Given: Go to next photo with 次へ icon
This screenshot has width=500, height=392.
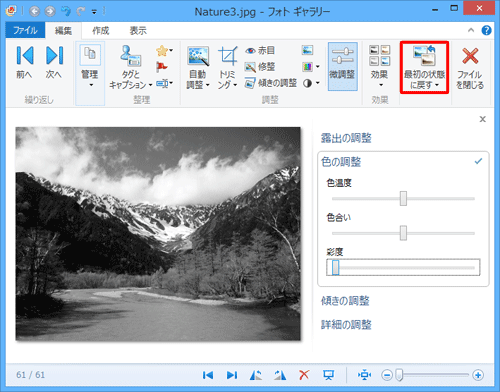Looking at the screenshot, I should pyautogui.click(x=54, y=62).
